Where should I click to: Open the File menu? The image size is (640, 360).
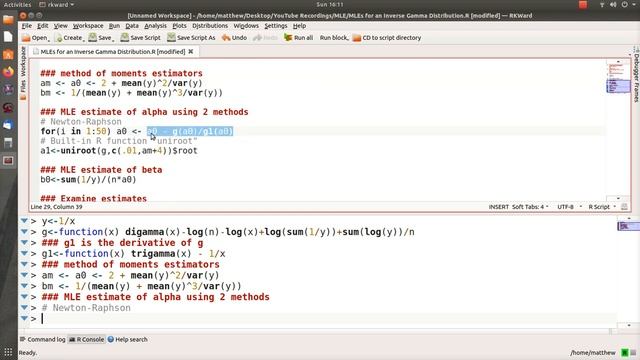point(27,26)
